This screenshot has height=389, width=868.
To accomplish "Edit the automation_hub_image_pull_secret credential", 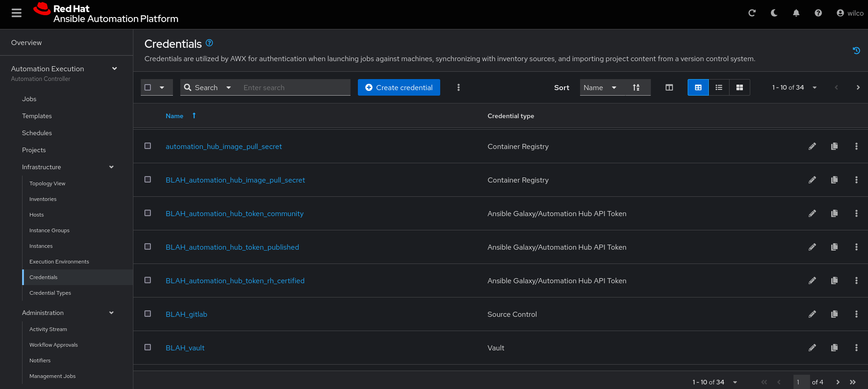I will pos(812,146).
